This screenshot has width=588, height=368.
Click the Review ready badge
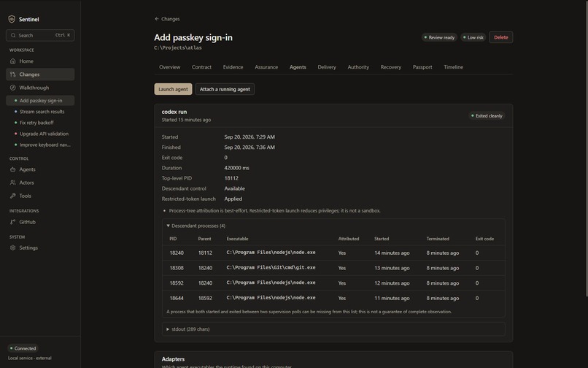click(439, 37)
